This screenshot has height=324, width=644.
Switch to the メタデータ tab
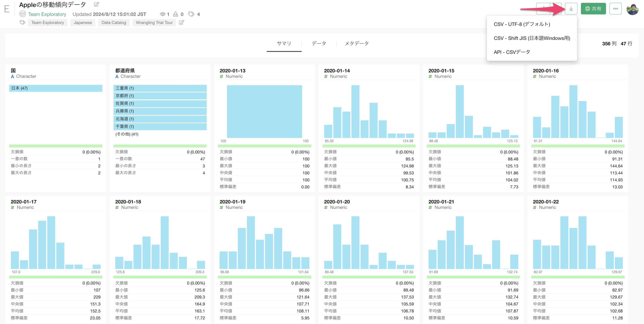point(357,43)
